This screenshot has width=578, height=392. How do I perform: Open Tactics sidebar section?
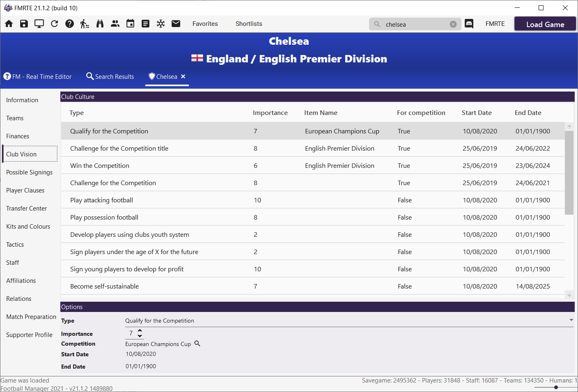tap(15, 245)
